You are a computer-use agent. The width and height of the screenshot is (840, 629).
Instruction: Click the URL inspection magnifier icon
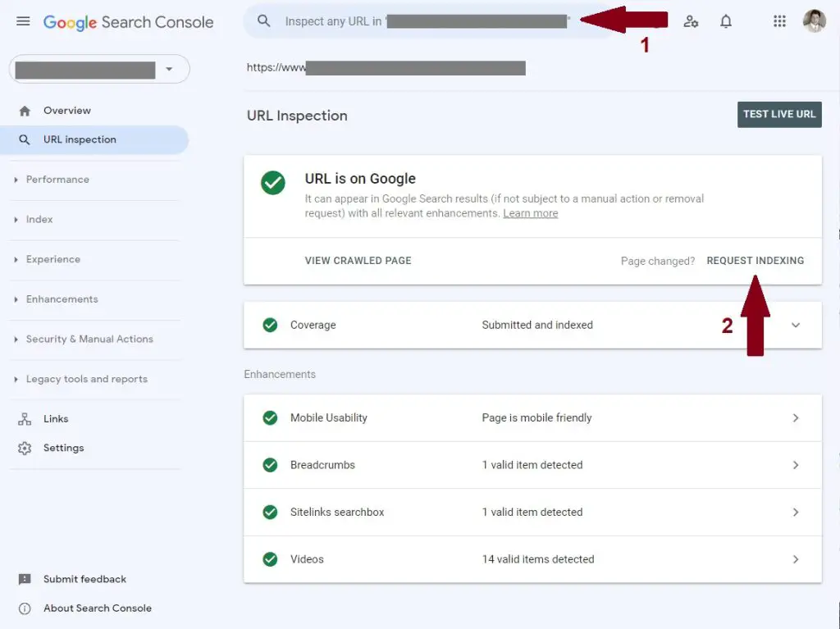24,140
